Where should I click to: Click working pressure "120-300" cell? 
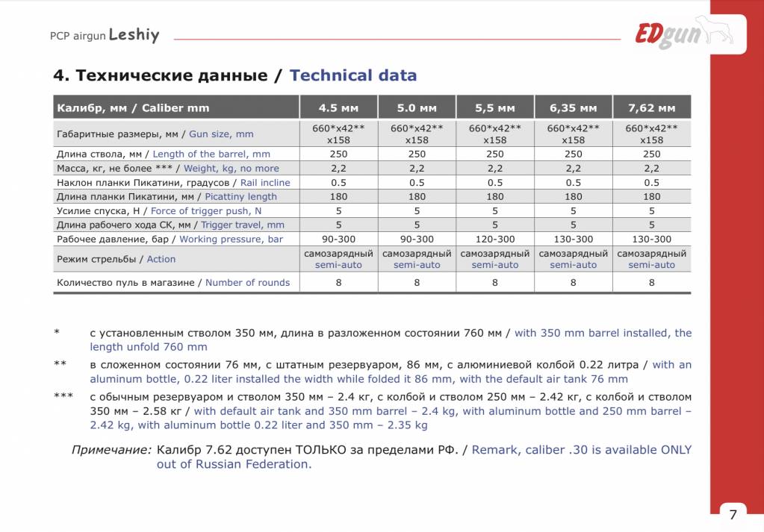pyautogui.click(x=495, y=239)
